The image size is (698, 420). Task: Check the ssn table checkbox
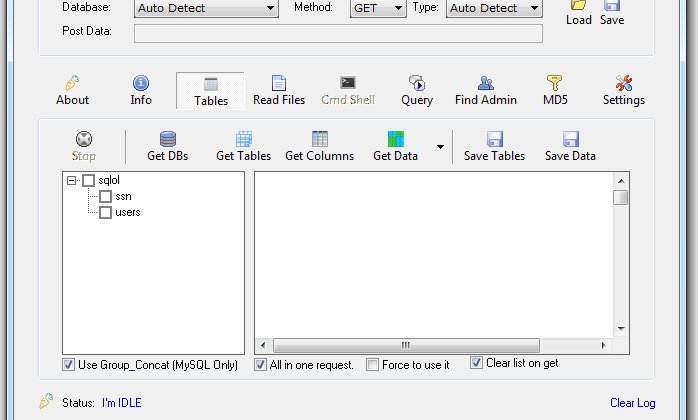coord(106,196)
